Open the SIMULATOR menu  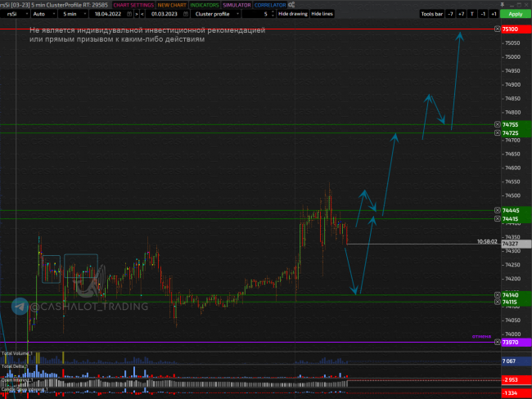click(237, 5)
